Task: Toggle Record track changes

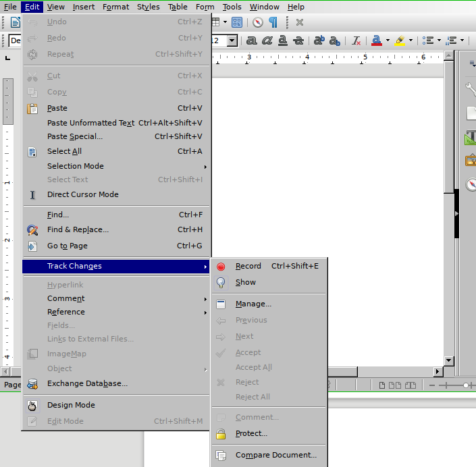Action: 269,266
